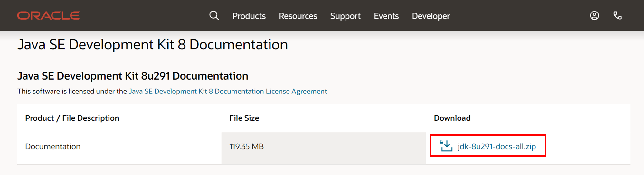Download jdk-8u291-docs-all.zip file link
The height and width of the screenshot is (175, 644).
[497, 146]
